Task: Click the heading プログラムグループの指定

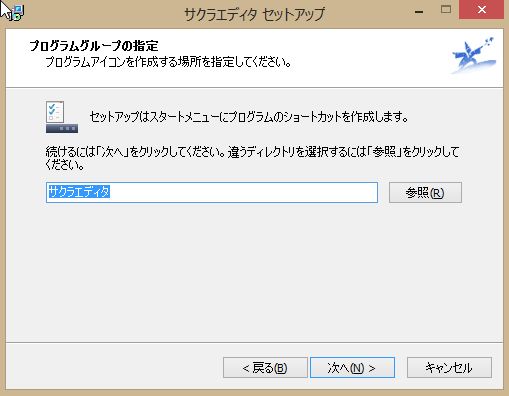Action: (94, 46)
